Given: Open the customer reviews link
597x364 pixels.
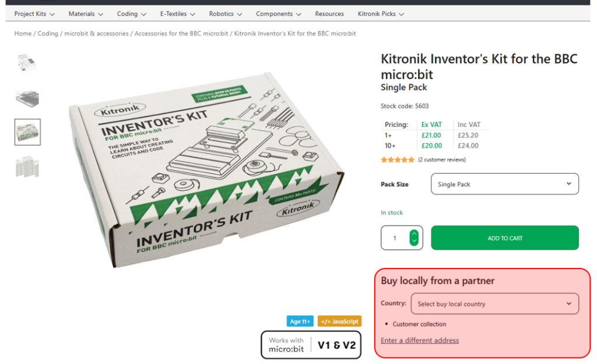Looking at the screenshot, I should 442,160.
